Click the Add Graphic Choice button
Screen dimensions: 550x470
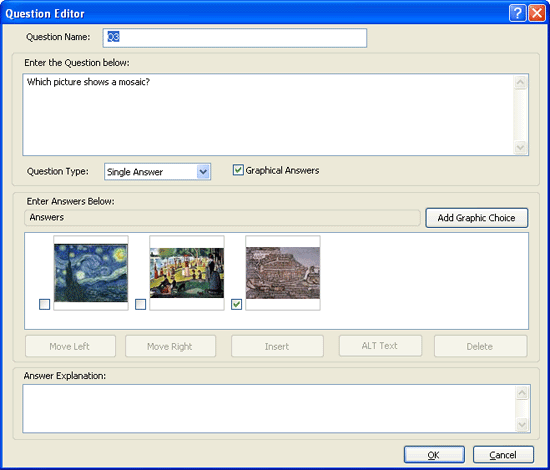(476, 218)
